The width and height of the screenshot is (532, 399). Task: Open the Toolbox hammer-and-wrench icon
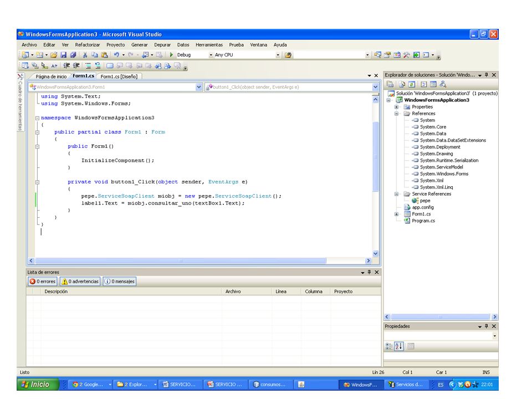tap(406, 55)
